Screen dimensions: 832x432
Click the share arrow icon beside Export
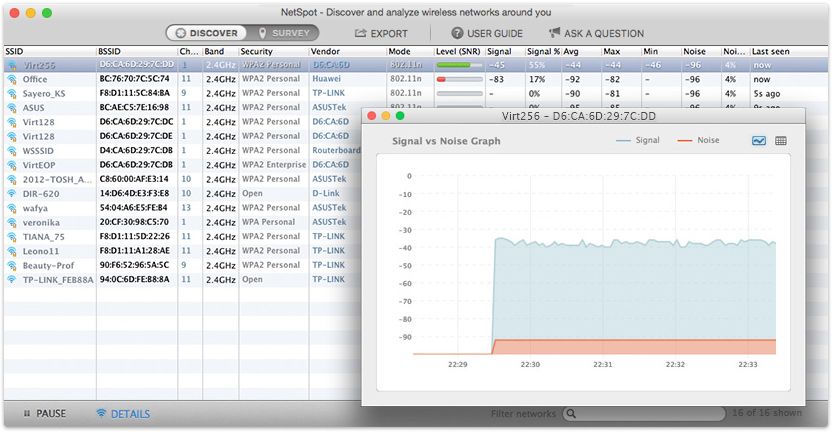pyautogui.click(x=360, y=33)
